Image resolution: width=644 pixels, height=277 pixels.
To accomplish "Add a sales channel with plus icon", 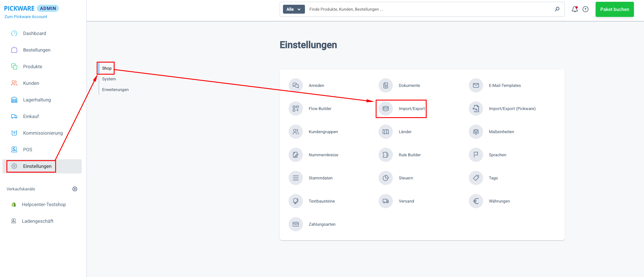I will point(75,189).
